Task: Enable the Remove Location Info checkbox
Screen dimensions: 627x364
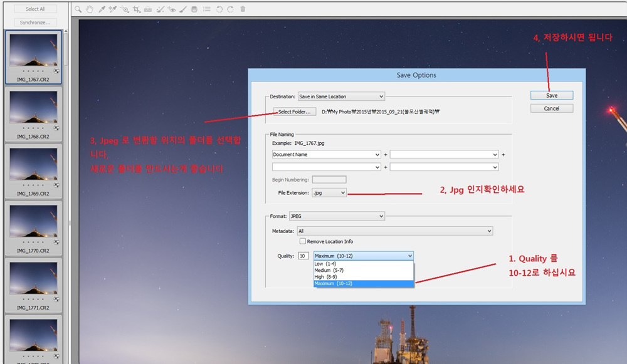Action: pos(303,241)
